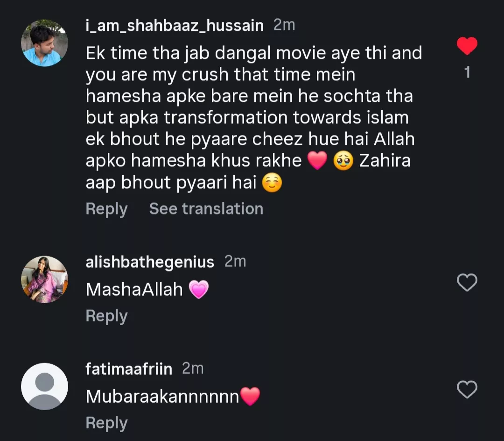Tap the 2m timestamp beside alishbathegenius
504x441 pixels.
(235, 262)
